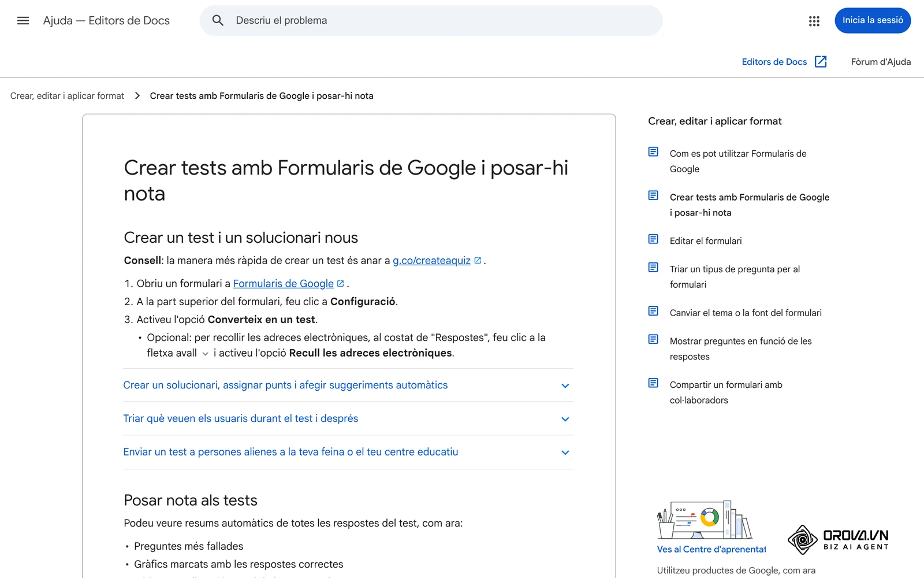Go to Fòrum d'Ajuda

tap(881, 62)
